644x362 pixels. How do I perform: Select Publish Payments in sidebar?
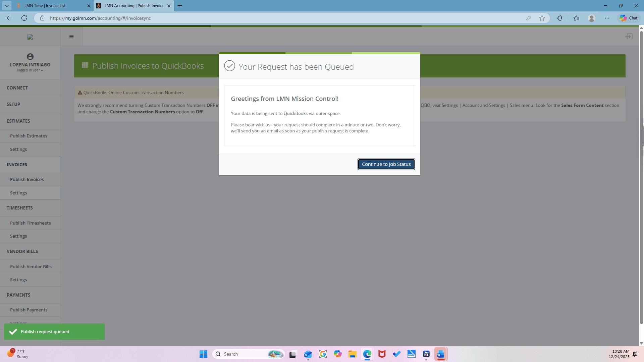30,310
